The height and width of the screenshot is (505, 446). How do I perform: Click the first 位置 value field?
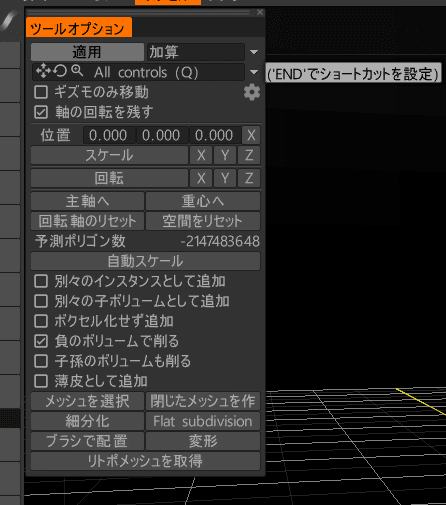click(x=109, y=135)
